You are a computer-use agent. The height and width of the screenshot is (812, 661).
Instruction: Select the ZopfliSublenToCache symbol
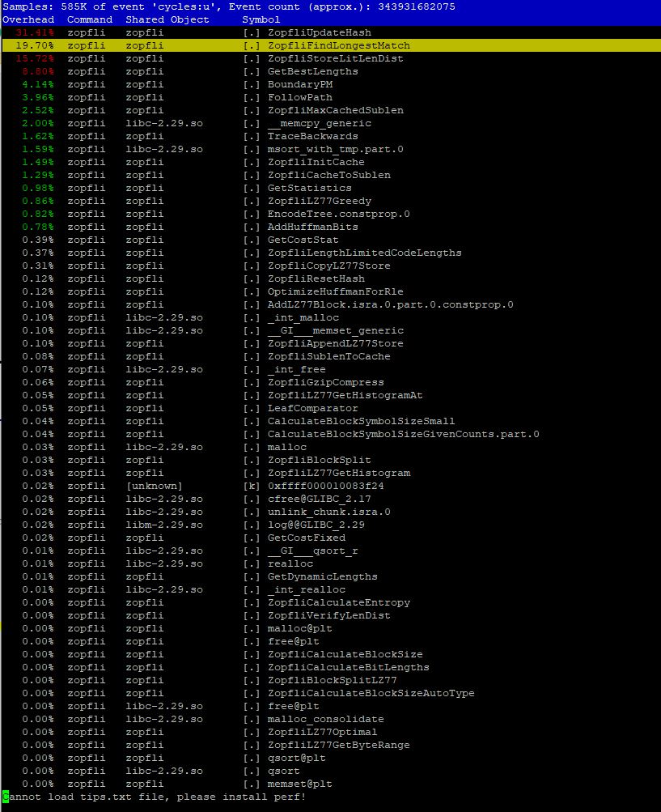pyautogui.click(x=328, y=356)
